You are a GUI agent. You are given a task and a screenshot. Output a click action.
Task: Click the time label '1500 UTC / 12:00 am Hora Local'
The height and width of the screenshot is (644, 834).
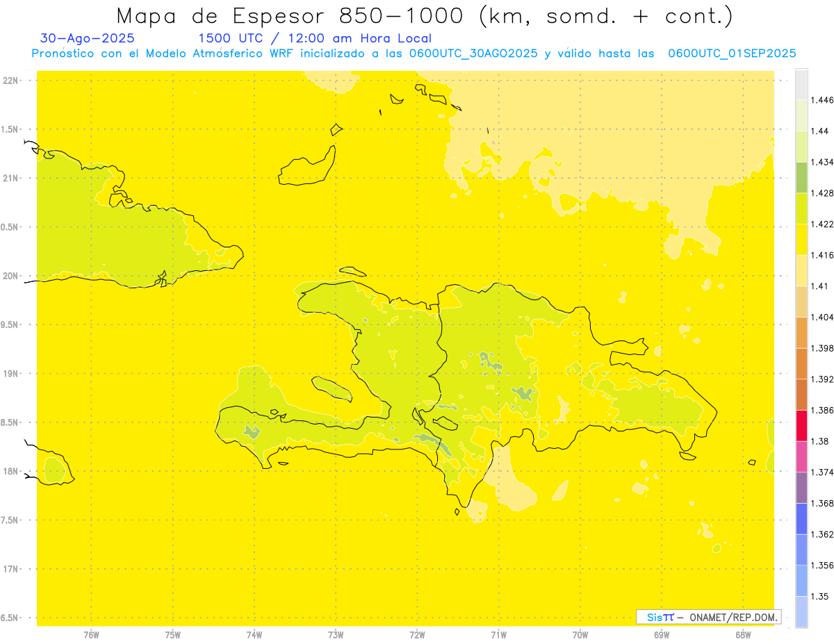(315, 39)
